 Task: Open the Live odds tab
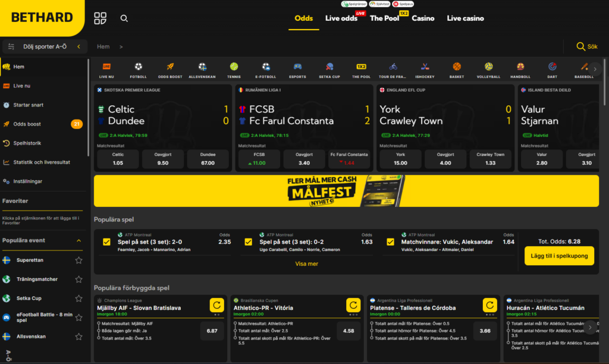[x=341, y=18]
